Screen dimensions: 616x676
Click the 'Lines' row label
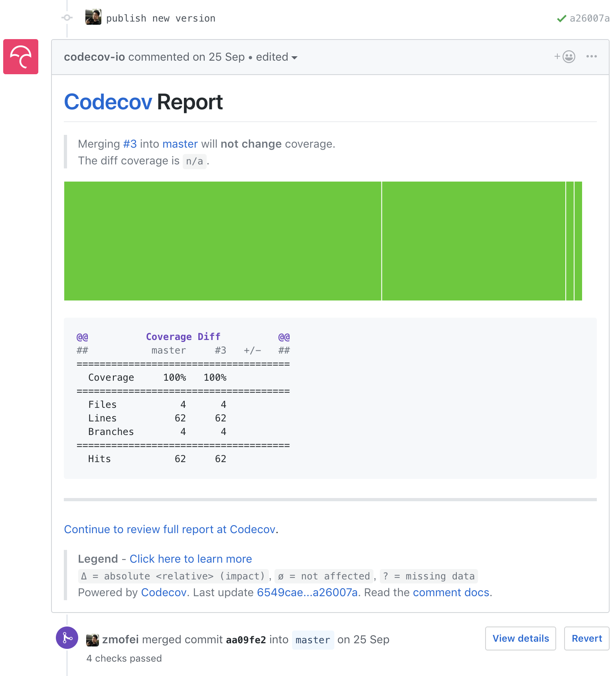(103, 418)
